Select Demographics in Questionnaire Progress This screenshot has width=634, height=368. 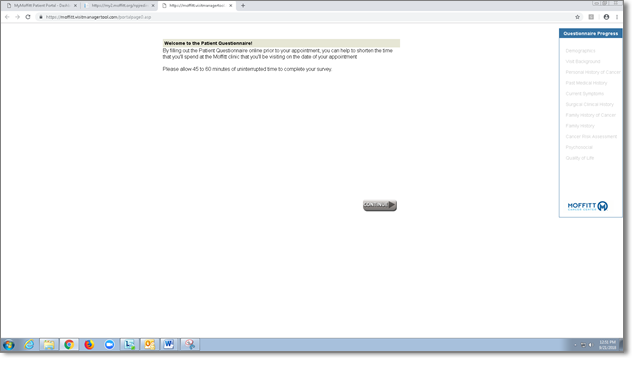pos(580,51)
